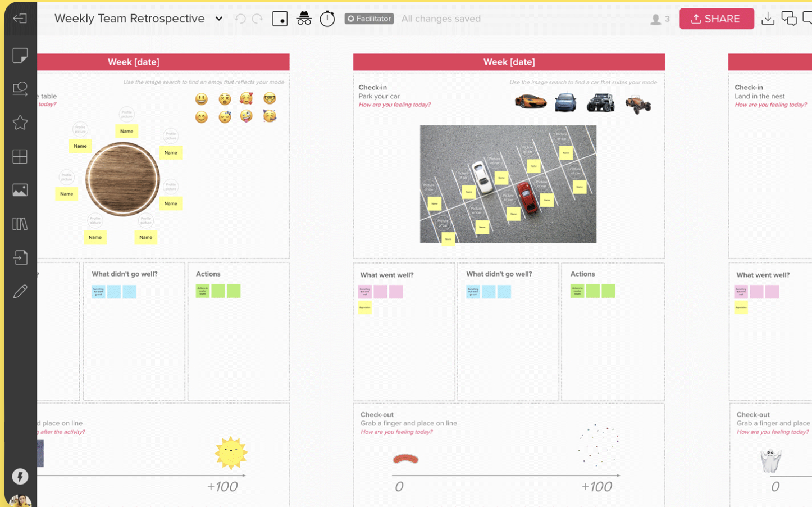Click the undo arrow
Viewport: 812px width, 507px height.
240,19
